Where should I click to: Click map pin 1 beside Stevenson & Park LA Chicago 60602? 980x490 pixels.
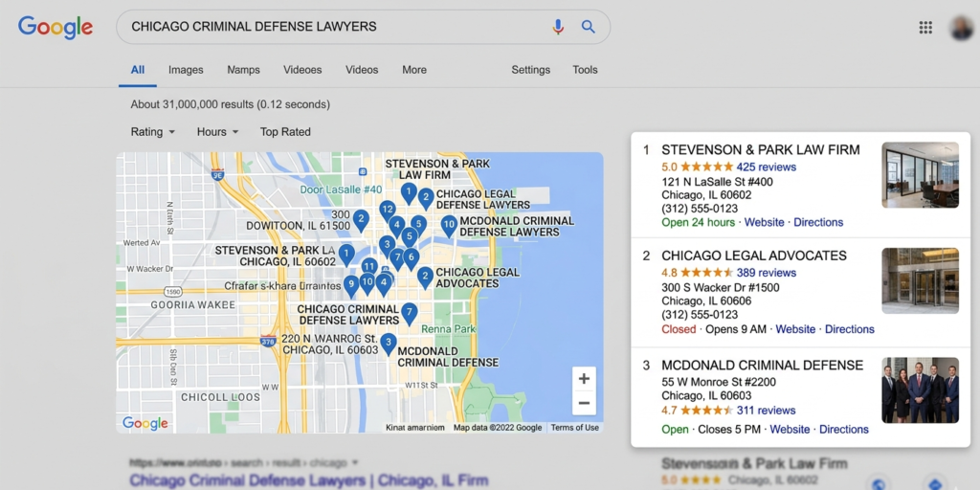pyautogui.click(x=346, y=255)
